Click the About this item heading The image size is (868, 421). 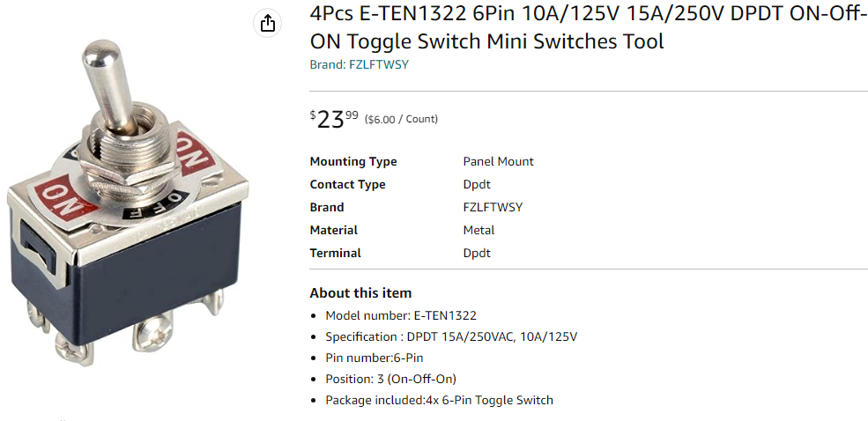click(x=360, y=293)
